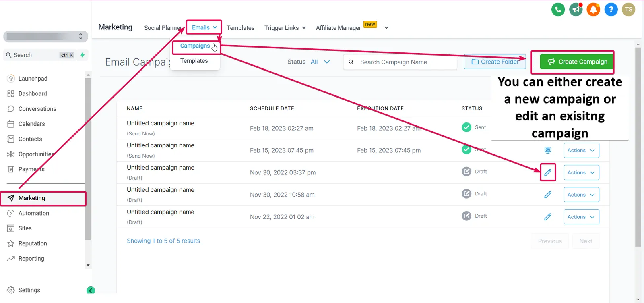Click the Launchpad sidebar icon
Viewport: 644px width, 303px height.
[11, 79]
